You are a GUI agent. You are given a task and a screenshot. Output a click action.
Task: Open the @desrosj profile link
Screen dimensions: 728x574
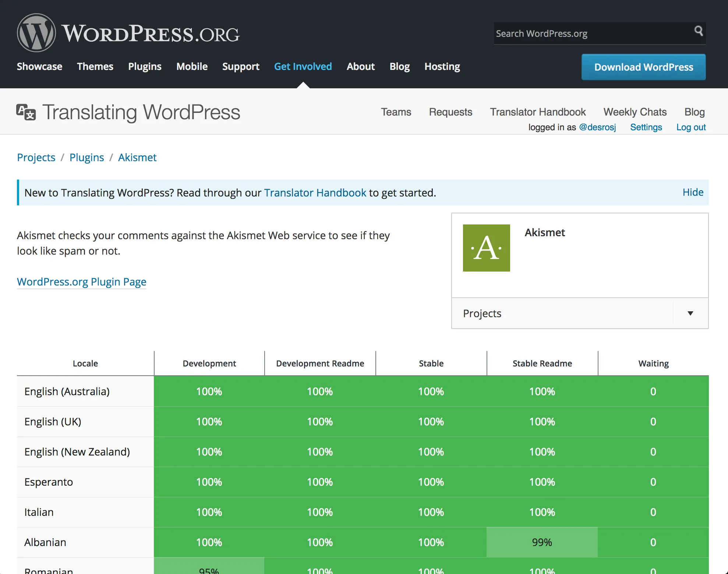pos(597,127)
